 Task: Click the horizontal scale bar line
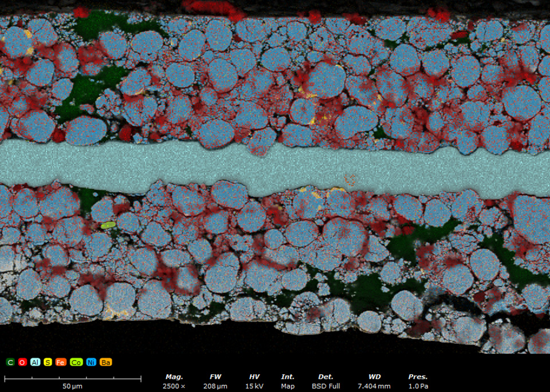click(x=73, y=378)
